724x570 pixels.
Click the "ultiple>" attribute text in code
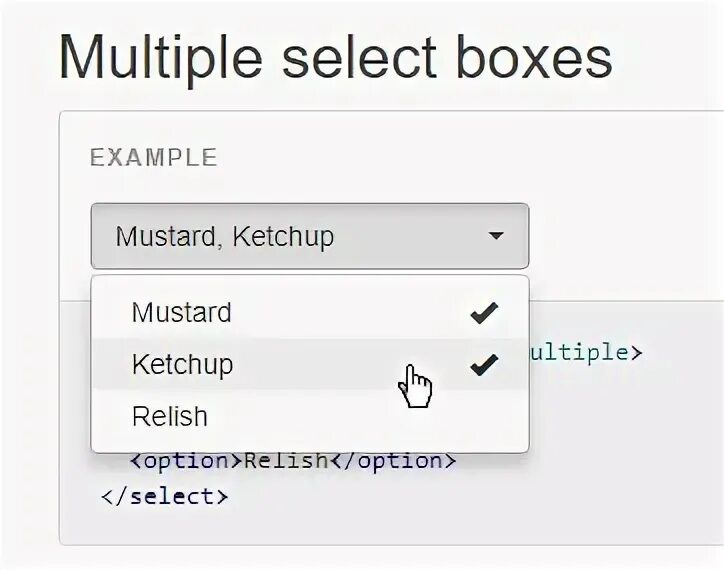tap(585, 351)
